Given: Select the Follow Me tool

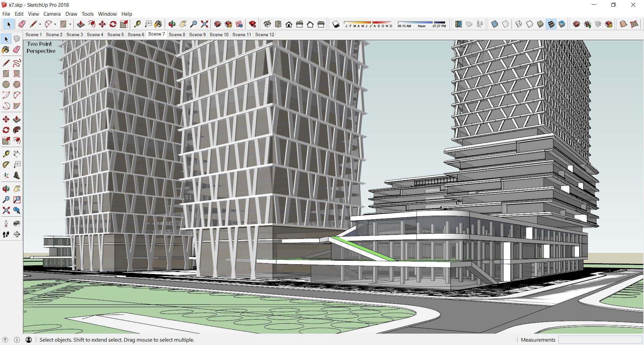Looking at the screenshot, I should click(x=17, y=130).
